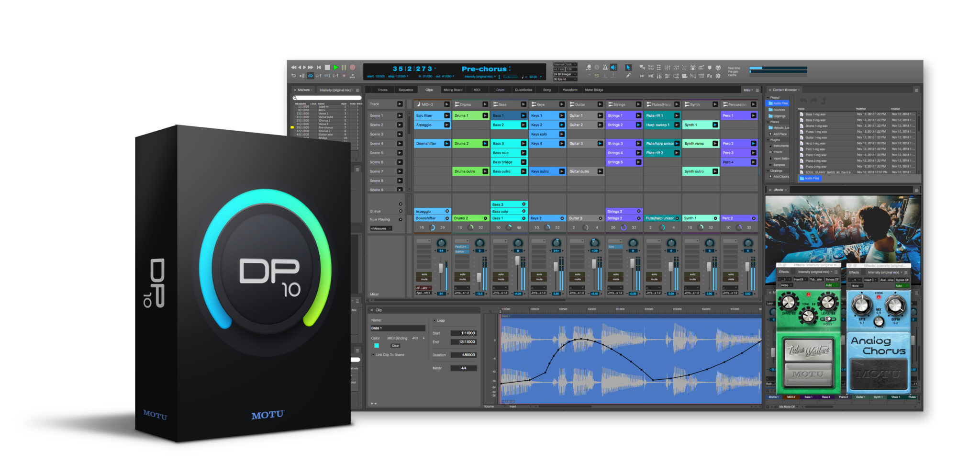
Task: Select the pencil tool
Action: pos(628,76)
